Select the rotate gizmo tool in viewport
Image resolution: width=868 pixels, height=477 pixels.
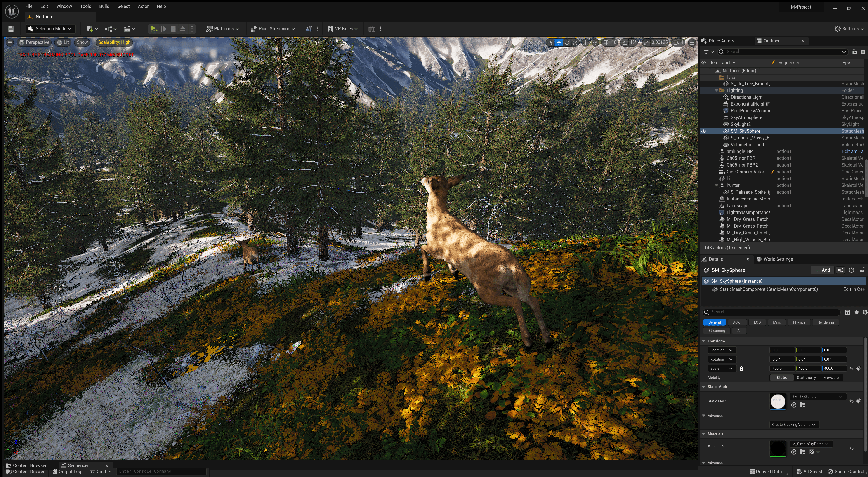point(567,42)
